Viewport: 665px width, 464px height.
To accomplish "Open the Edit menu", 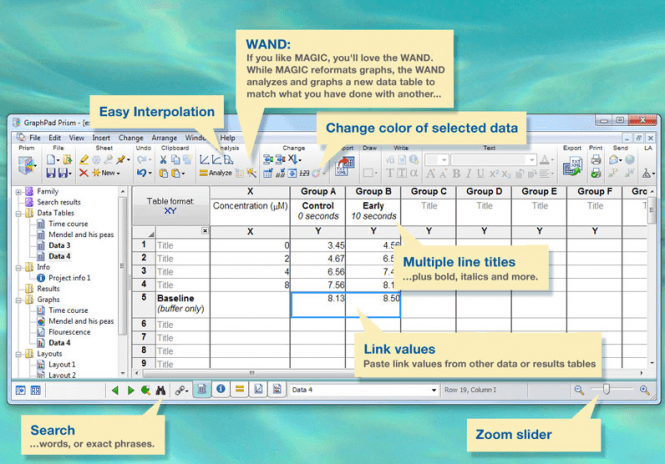I will pos(55,138).
